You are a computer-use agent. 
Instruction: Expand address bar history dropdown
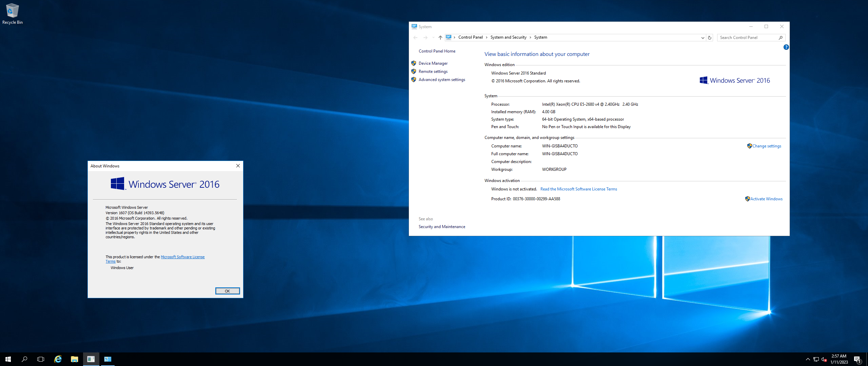coord(703,38)
